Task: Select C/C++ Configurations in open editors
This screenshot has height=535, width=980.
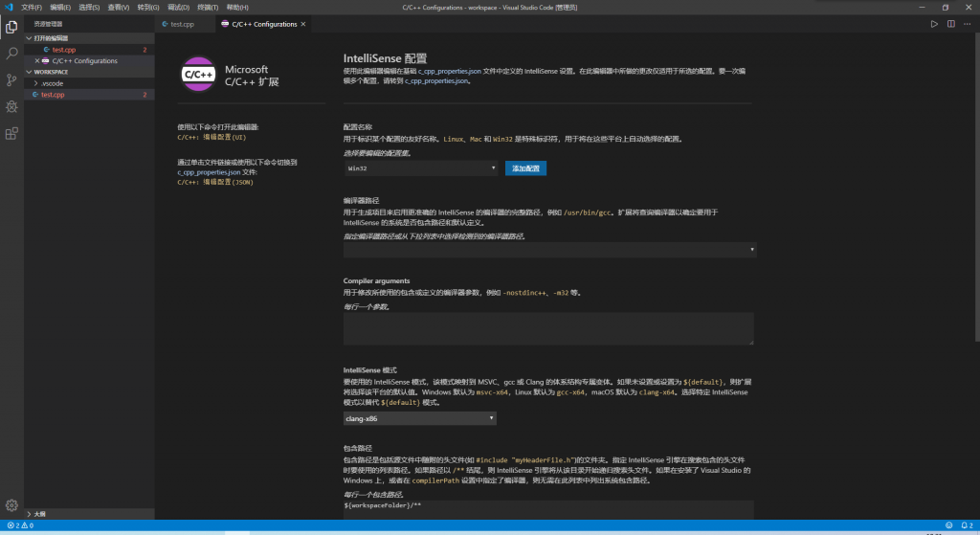Action: (x=89, y=60)
